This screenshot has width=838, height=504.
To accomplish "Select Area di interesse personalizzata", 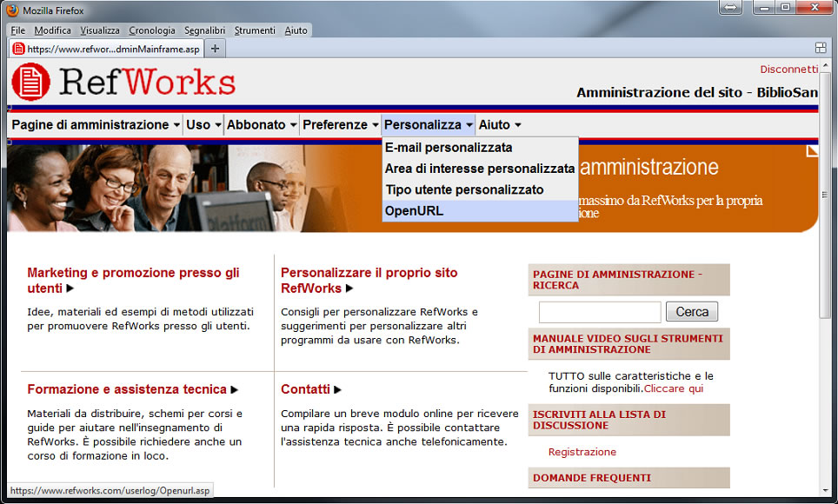I will (x=480, y=169).
